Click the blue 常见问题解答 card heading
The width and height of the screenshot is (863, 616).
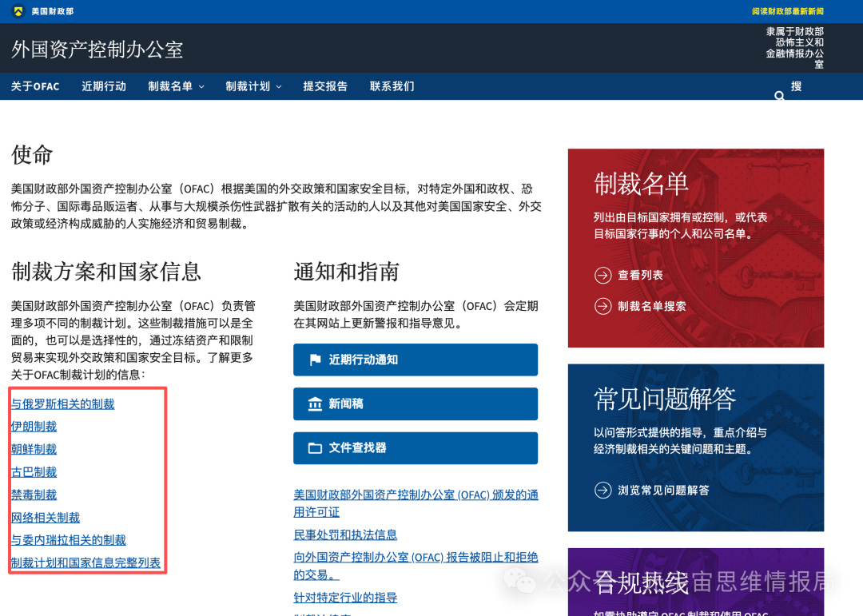click(665, 399)
